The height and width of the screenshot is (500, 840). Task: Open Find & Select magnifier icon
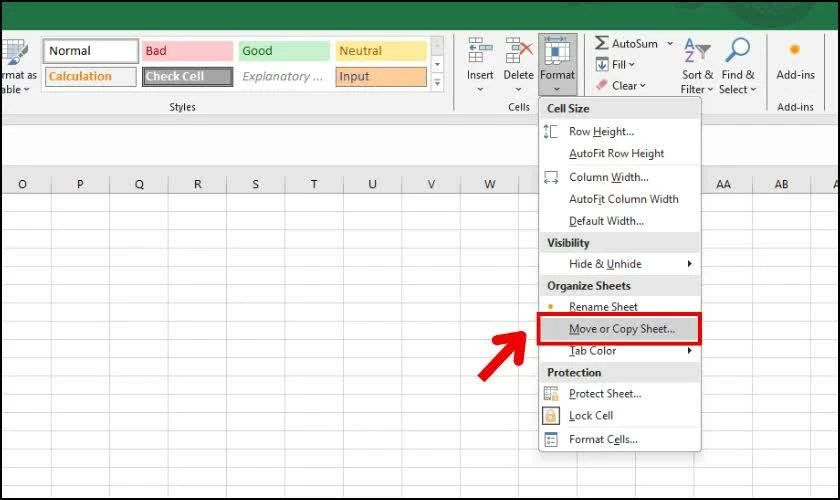click(x=737, y=52)
